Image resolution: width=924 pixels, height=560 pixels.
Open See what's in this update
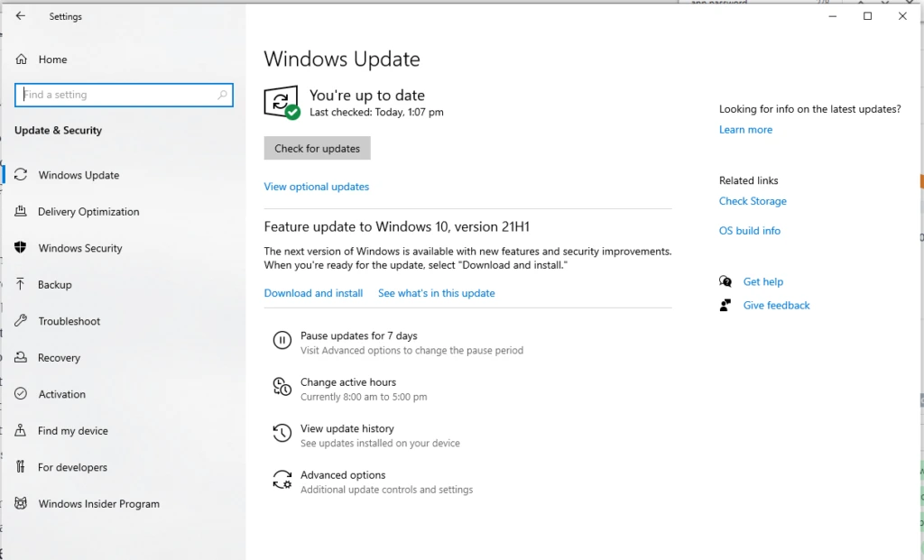pyautogui.click(x=437, y=293)
